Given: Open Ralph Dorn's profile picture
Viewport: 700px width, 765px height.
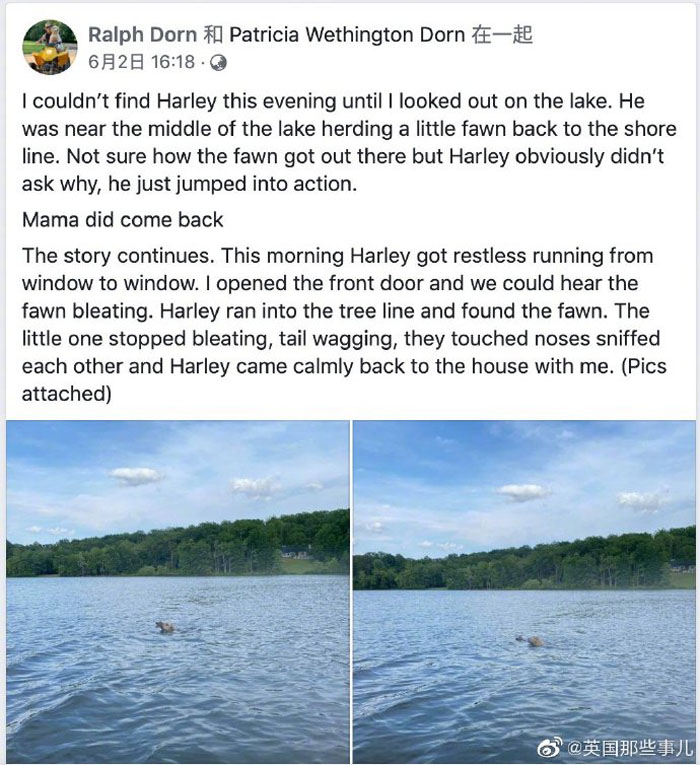Looking at the screenshot, I should pyautogui.click(x=49, y=47).
